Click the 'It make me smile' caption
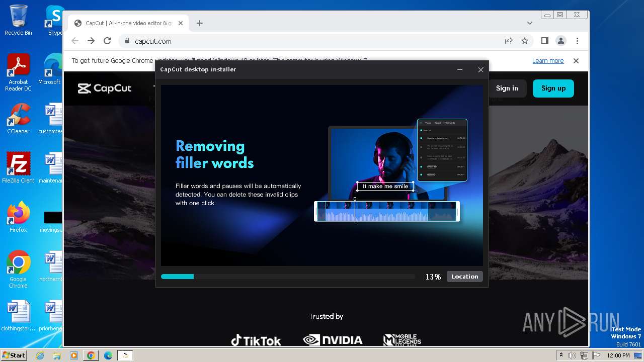 coord(385,187)
